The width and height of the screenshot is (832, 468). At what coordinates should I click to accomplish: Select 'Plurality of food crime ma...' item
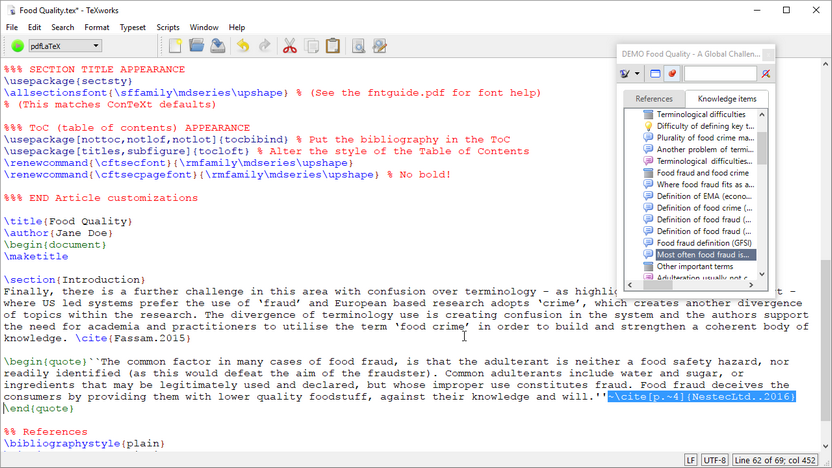705,137
